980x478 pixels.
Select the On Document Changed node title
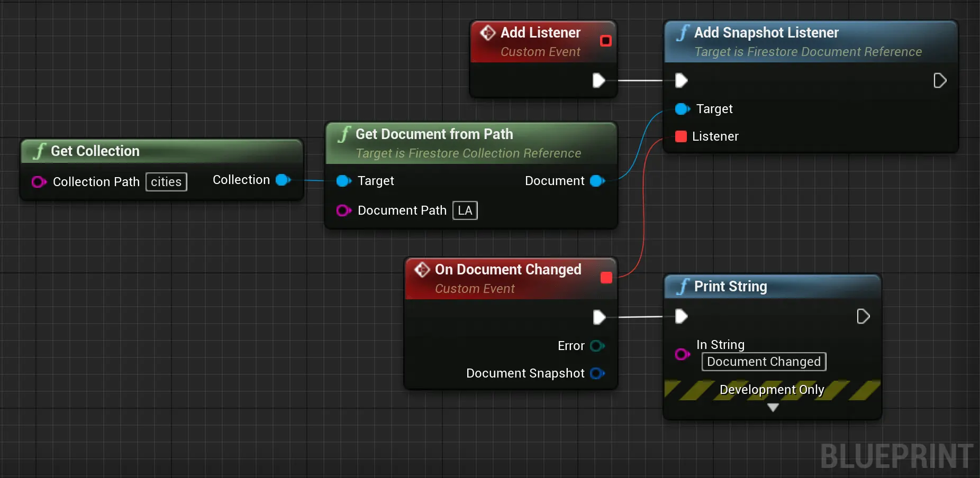pyautogui.click(x=508, y=270)
